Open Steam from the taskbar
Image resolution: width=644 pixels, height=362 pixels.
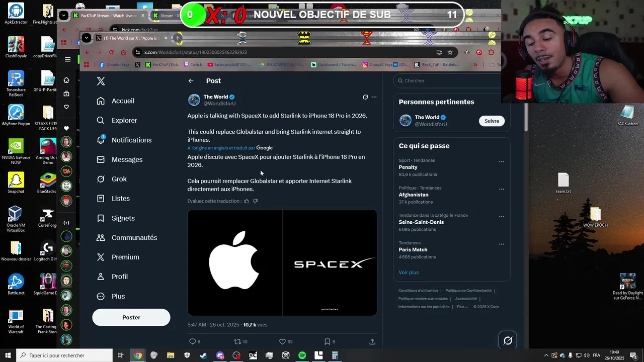click(203, 355)
